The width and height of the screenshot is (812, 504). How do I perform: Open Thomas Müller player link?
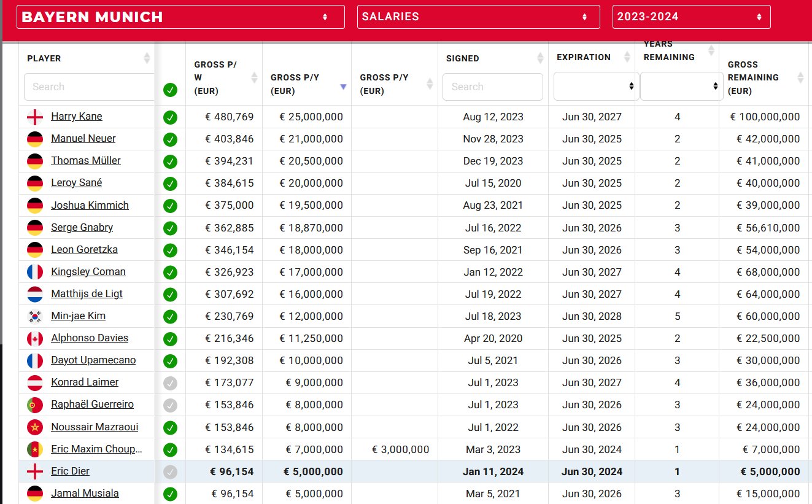(86, 161)
